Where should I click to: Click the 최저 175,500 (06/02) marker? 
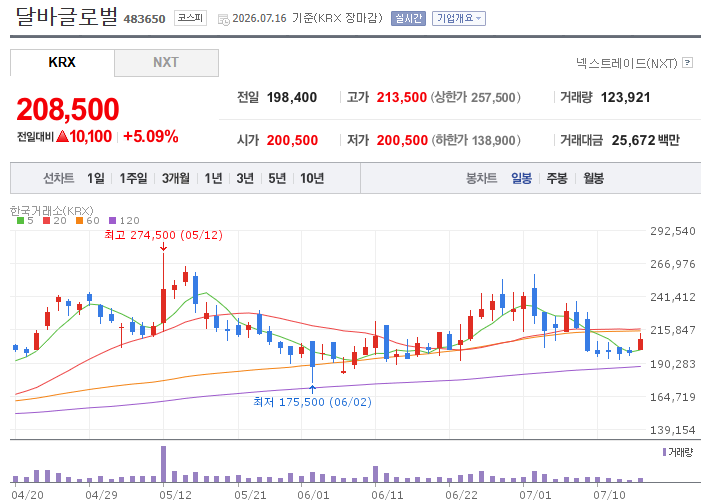(312, 402)
